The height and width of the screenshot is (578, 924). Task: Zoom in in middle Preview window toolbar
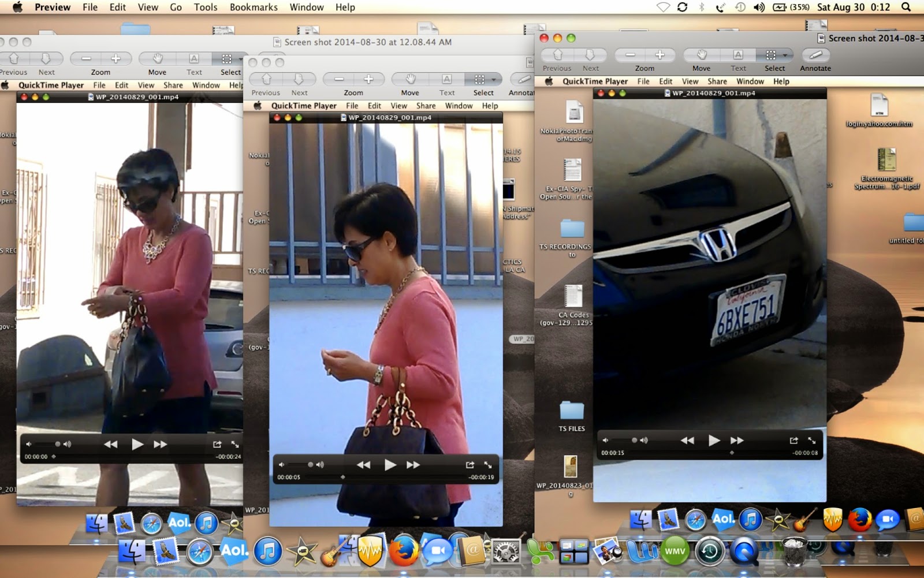(368, 79)
